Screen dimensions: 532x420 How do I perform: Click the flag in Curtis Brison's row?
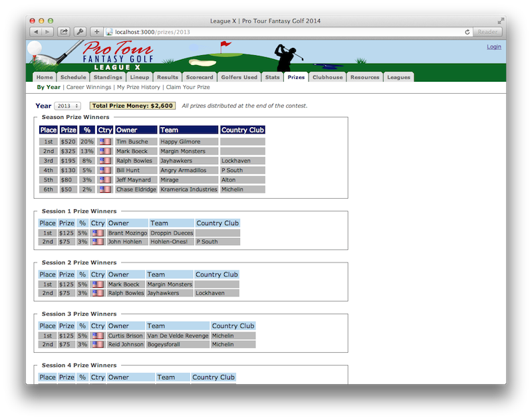tap(98, 336)
